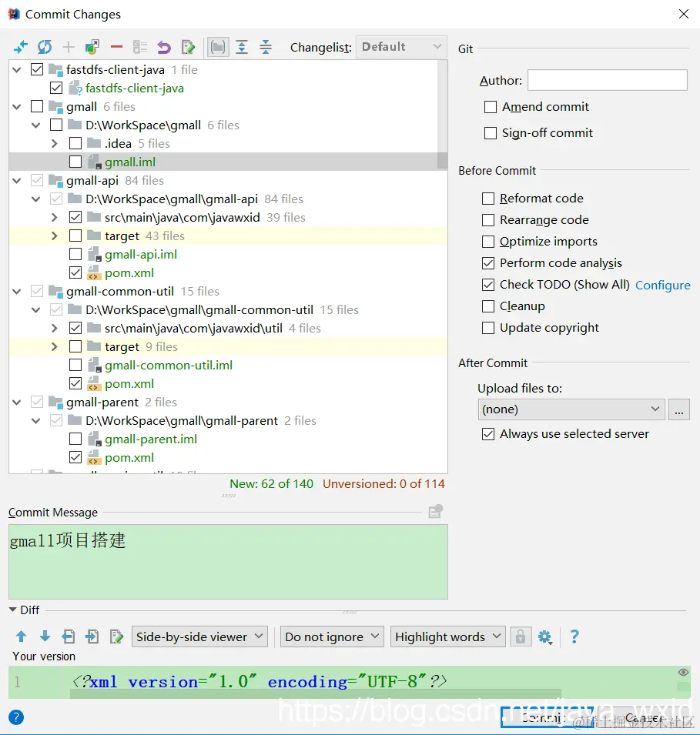Select the green fastdfs-client-java file entry

[134, 89]
